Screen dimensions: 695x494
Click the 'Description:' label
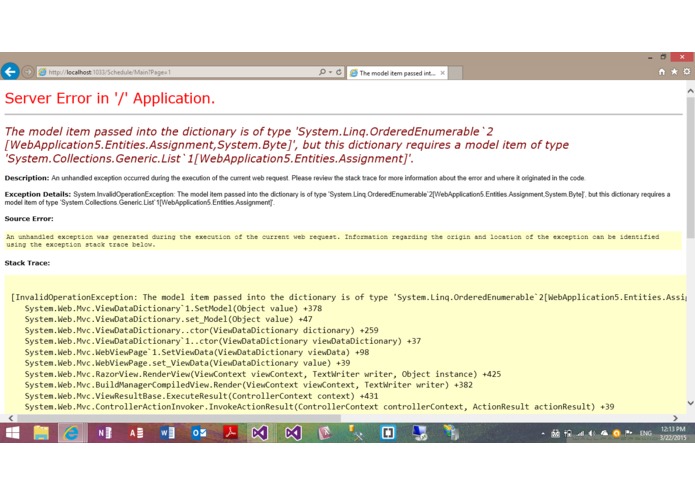coord(27,178)
